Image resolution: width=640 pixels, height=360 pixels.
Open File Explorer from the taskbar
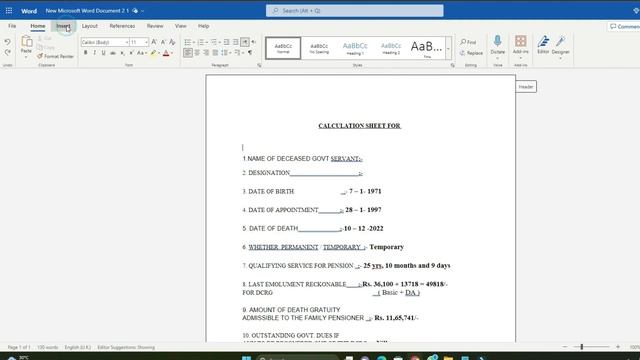click(448, 358)
